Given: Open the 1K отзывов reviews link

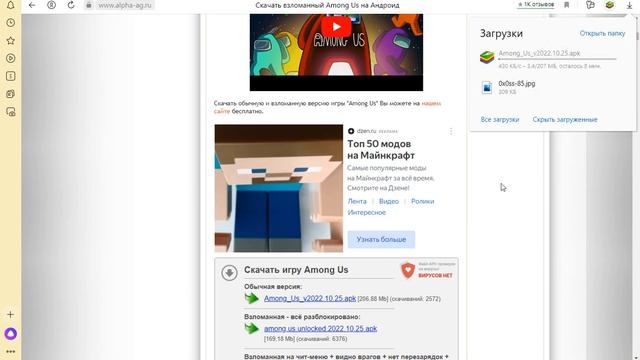Looking at the screenshot, I should pyautogui.click(x=536, y=4).
